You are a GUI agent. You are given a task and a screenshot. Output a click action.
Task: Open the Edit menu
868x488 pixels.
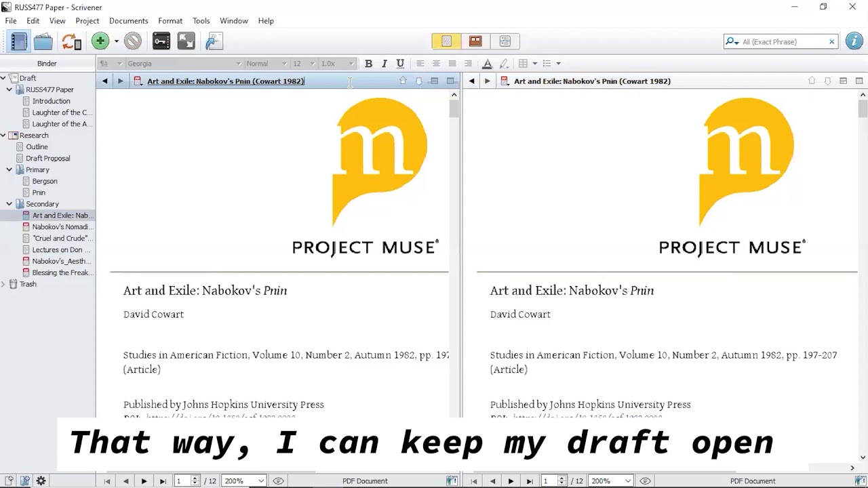[x=33, y=21]
